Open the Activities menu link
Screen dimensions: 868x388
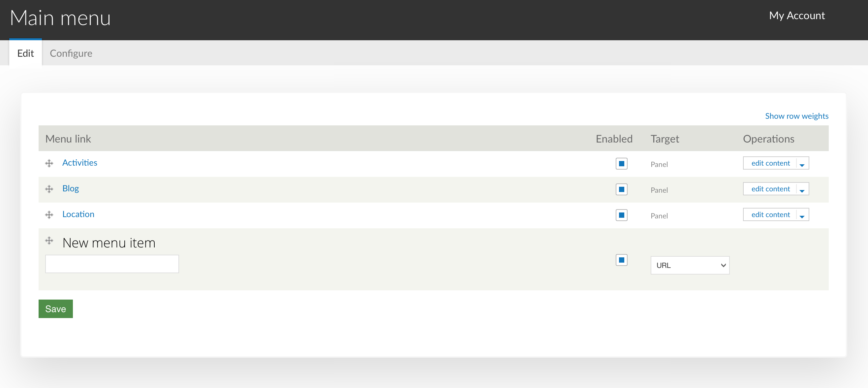click(x=79, y=163)
